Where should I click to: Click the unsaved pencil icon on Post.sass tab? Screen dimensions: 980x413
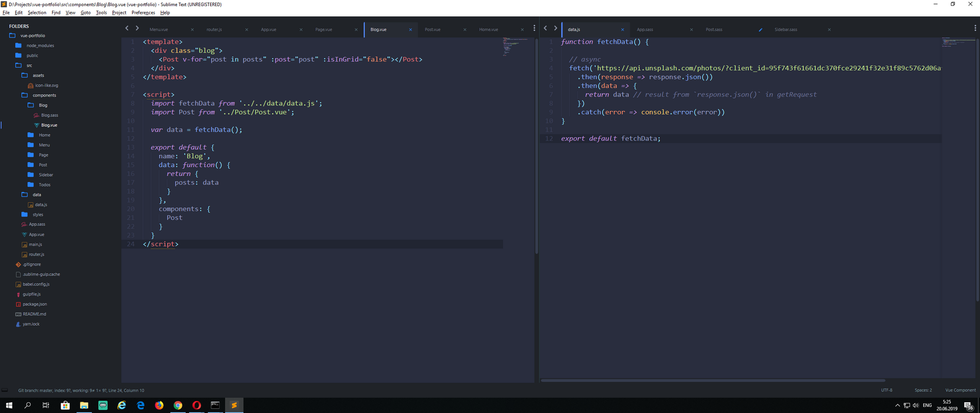click(760, 30)
